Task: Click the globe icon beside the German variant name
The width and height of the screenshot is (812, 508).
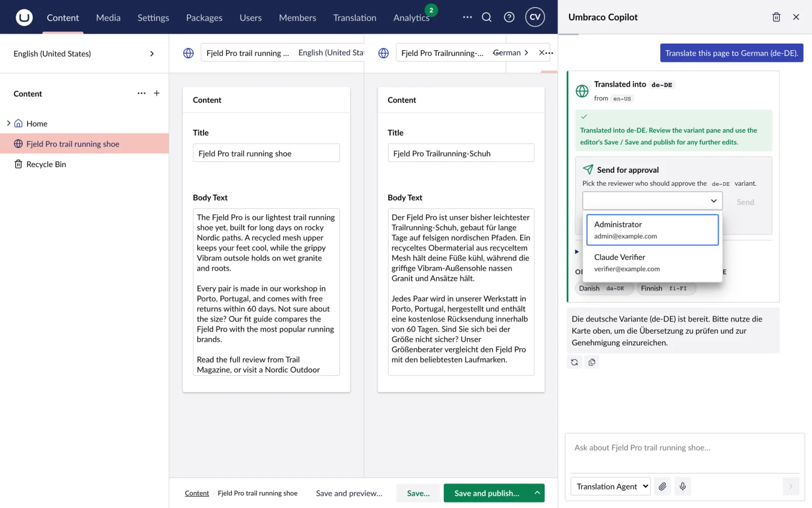Action: pos(384,53)
